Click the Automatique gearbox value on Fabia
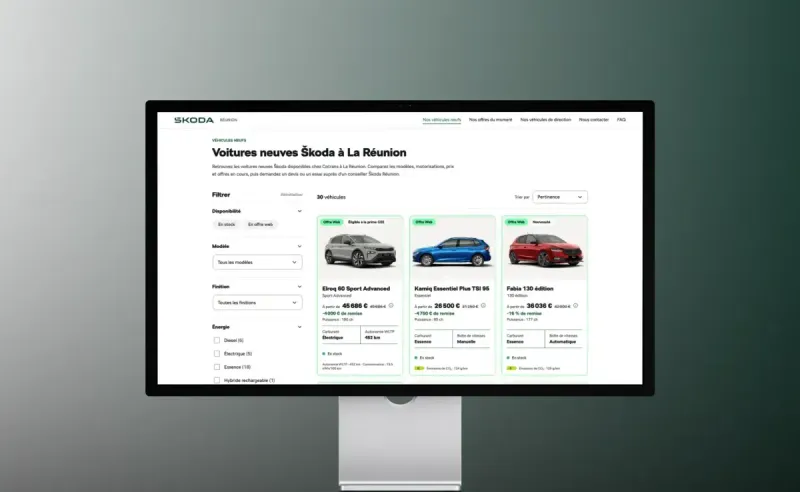Viewport: 800px width, 492px height. point(562,342)
